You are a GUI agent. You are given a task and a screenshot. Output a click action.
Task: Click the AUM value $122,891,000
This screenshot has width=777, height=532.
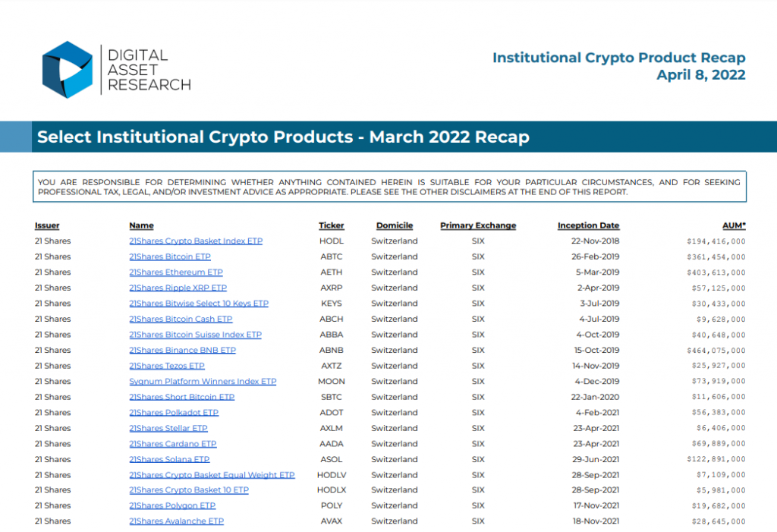point(716,460)
